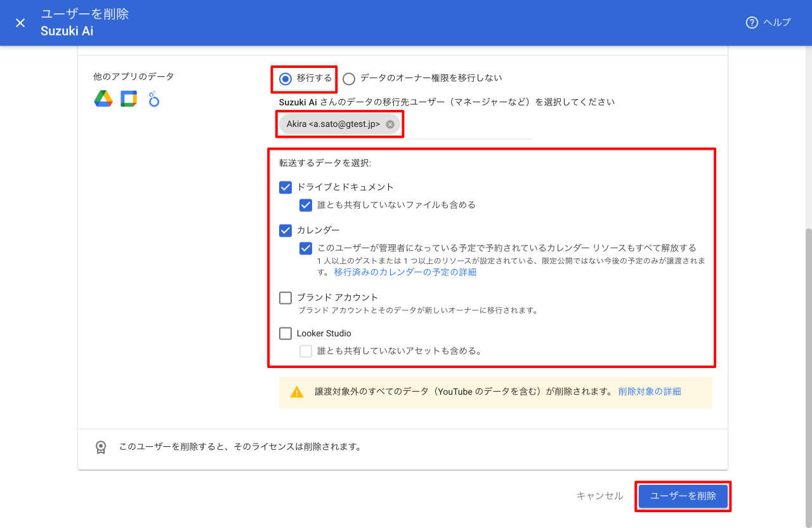Click the ヘルプ text label
The height and width of the screenshot is (528, 812).
click(x=777, y=23)
